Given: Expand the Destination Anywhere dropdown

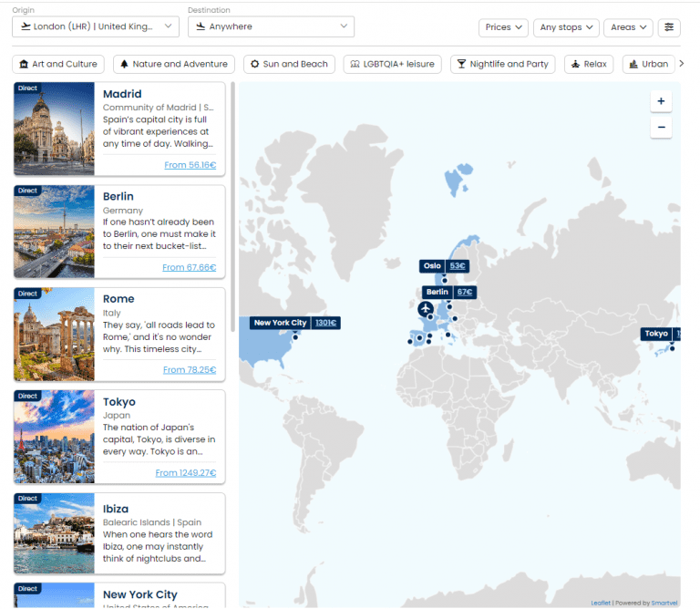Looking at the screenshot, I should point(271,27).
